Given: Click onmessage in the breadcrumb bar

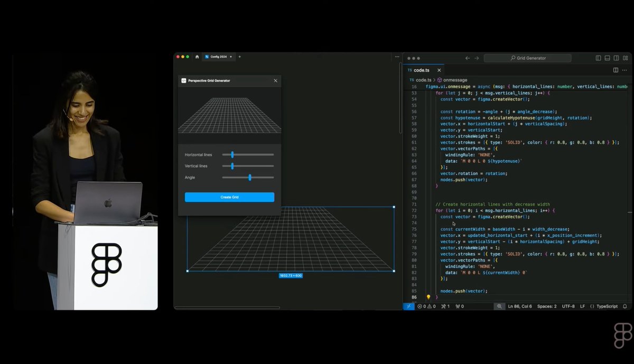Looking at the screenshot, I should tap(455, 80).
